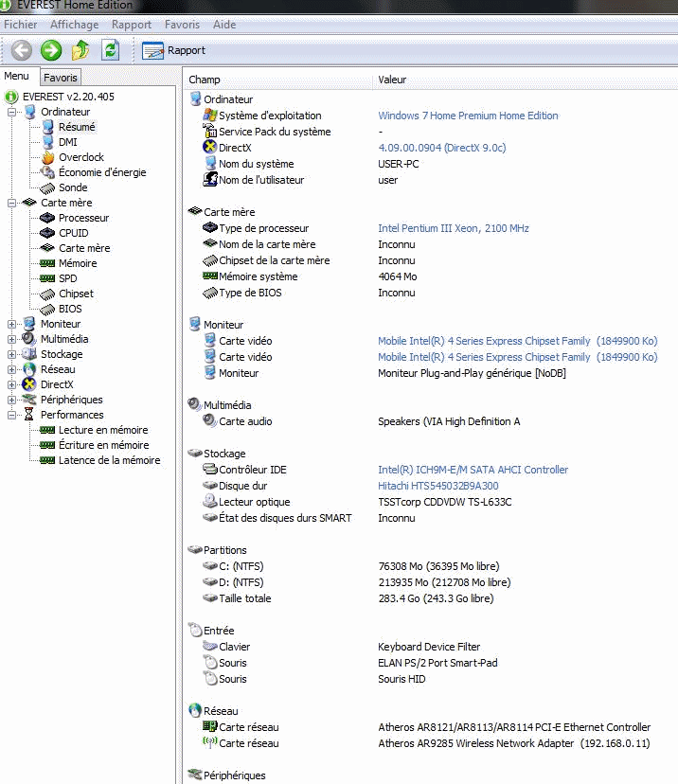
Task: Select the SPD memory icon
Action: 47,278
